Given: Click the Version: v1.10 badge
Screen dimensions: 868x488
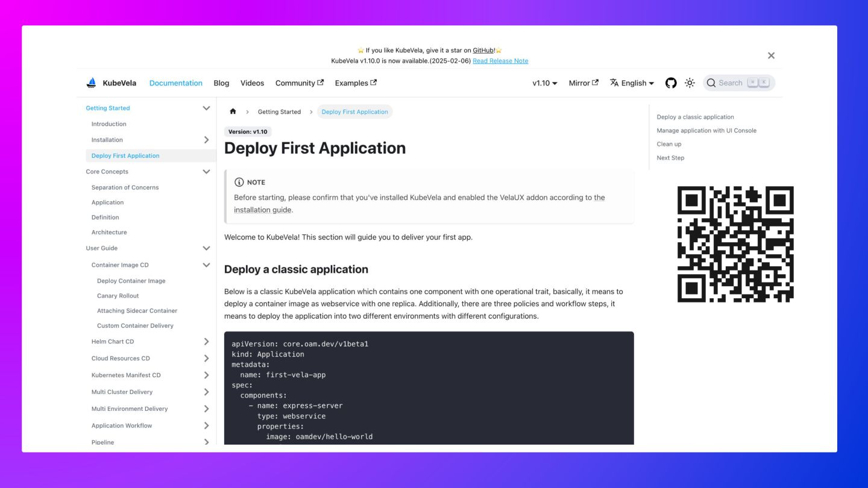Looking at the screenshot, I should 248,131.
